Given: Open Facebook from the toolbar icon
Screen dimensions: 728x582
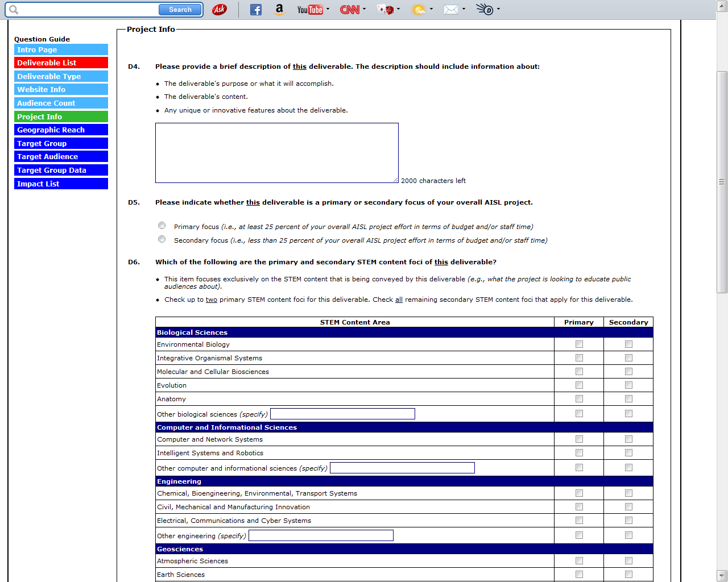Looking at the screenshot, I should tap(256, 10).
